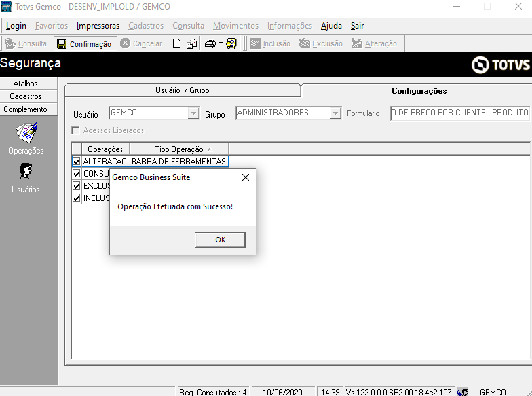
Task: Expand the Grupo ADMINISTRADORES dropdown
Action: (x=335, y=113)
